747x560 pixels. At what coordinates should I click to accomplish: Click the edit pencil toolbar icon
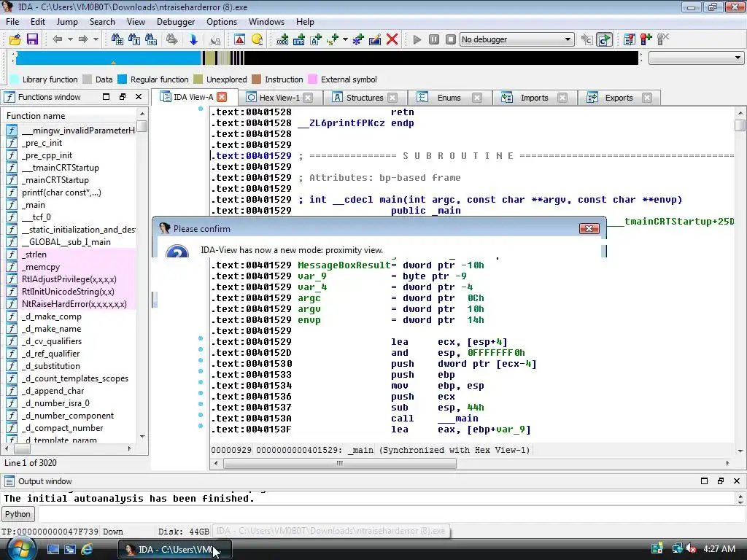point(375,39)
